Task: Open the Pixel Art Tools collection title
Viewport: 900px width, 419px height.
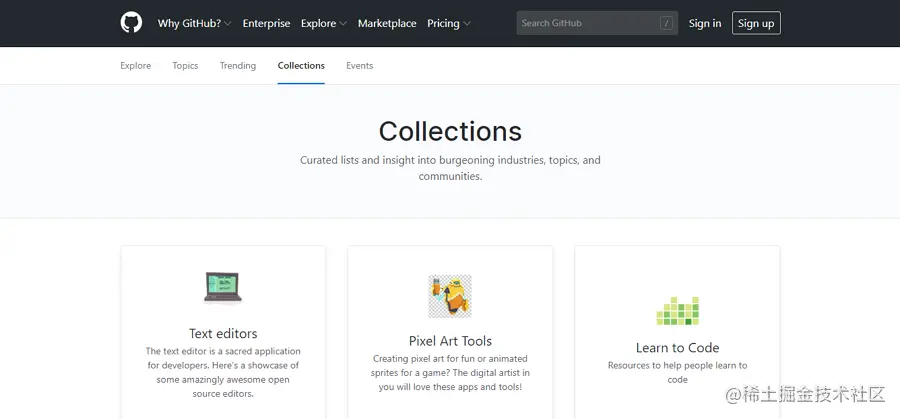Action: (x=450, y=341)
